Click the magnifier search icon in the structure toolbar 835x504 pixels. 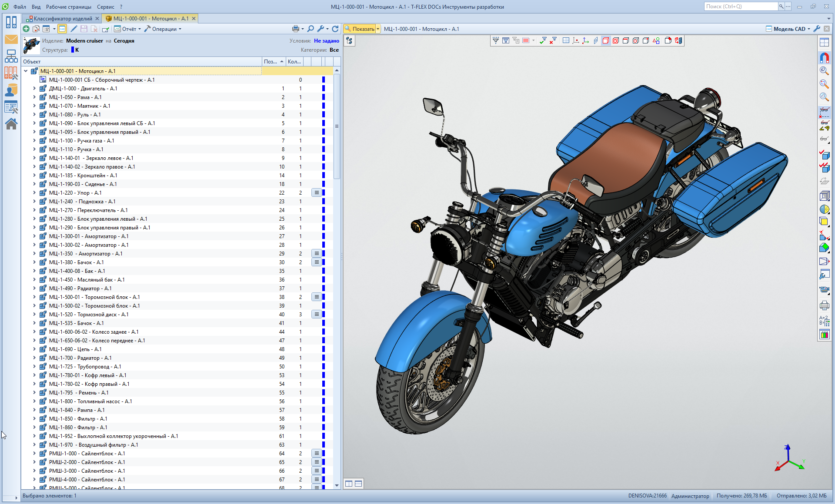pyautogui.click(x=311, y=29)
